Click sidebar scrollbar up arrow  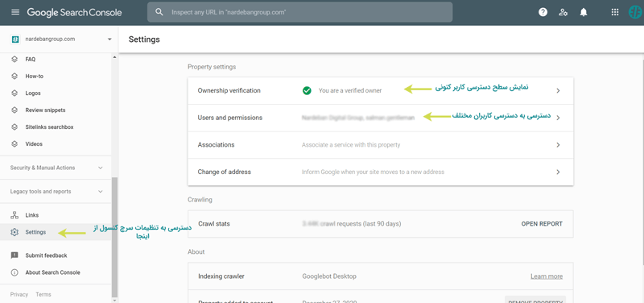coord(114,56)
